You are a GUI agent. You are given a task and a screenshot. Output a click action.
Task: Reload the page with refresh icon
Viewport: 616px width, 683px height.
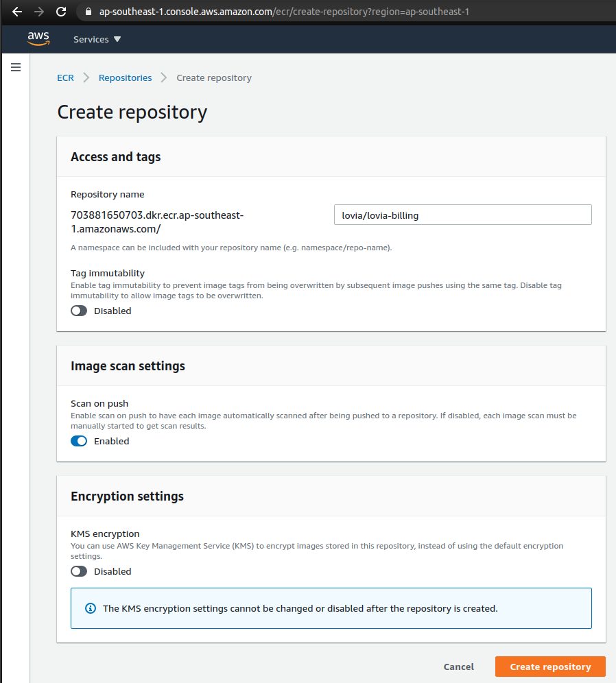61,12
